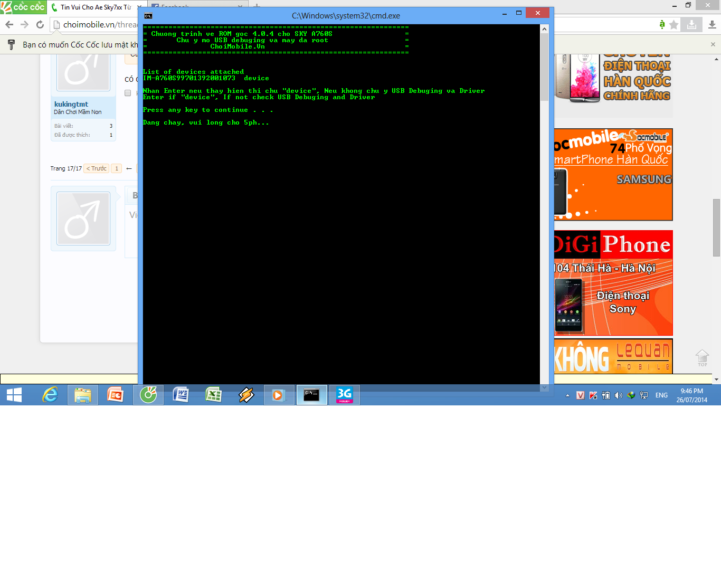Viewport: 721px width, 588px height.
Task: Click the browser reload button
Action: point(40,25)
